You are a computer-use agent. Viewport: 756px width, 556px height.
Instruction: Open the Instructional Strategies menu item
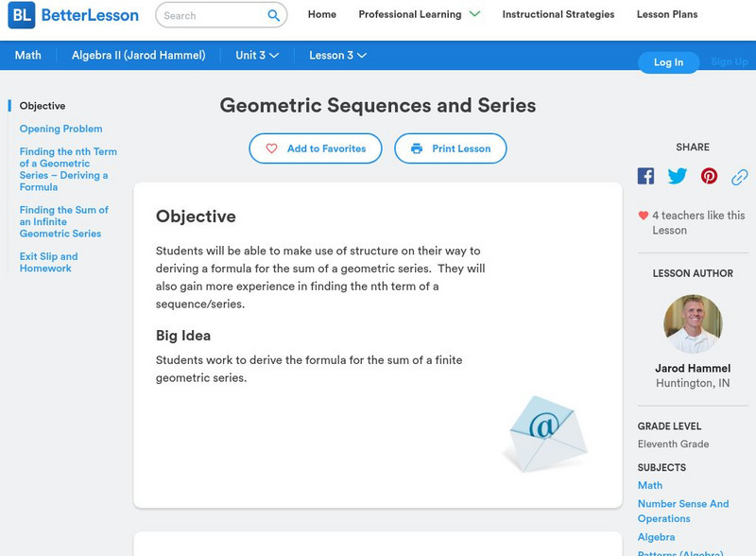(558, 15)
